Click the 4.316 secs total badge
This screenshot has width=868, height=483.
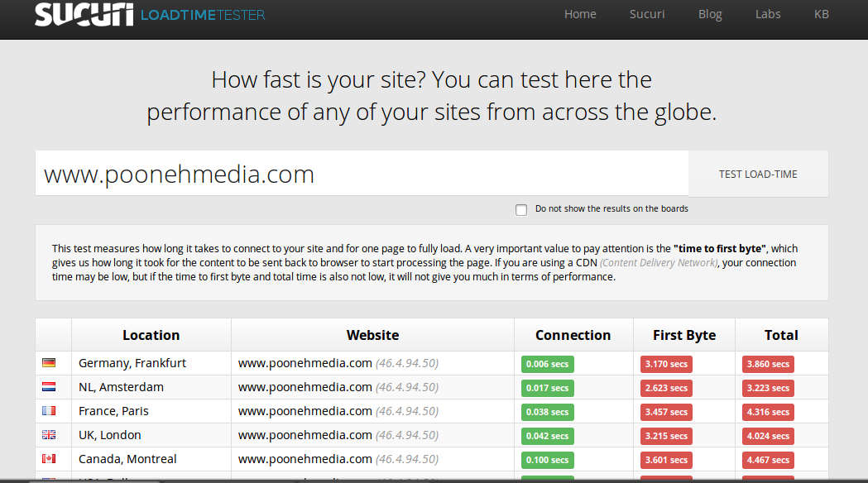[x=769, y=412]
